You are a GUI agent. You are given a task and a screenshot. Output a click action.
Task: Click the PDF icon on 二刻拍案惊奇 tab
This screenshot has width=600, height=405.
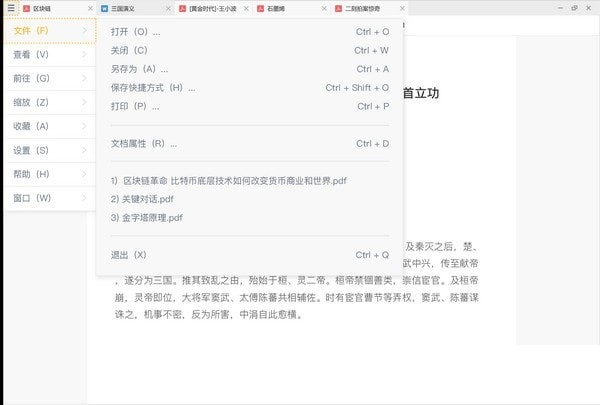click(x=339, y=8)
